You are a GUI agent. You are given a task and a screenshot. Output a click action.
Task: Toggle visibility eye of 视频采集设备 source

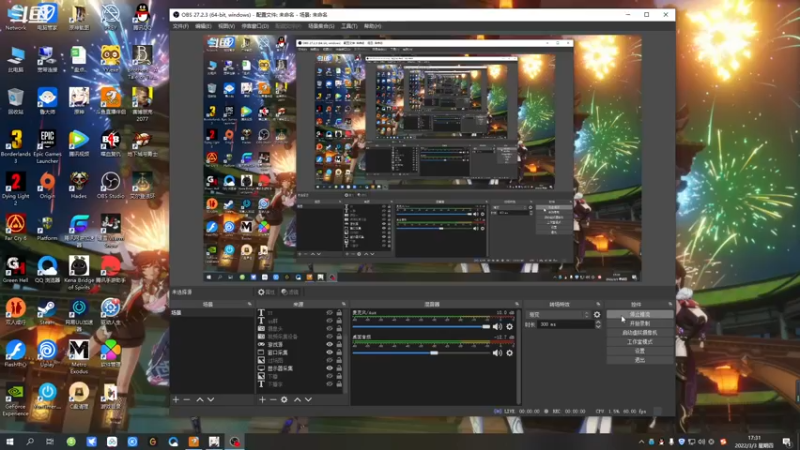[329, 337]
